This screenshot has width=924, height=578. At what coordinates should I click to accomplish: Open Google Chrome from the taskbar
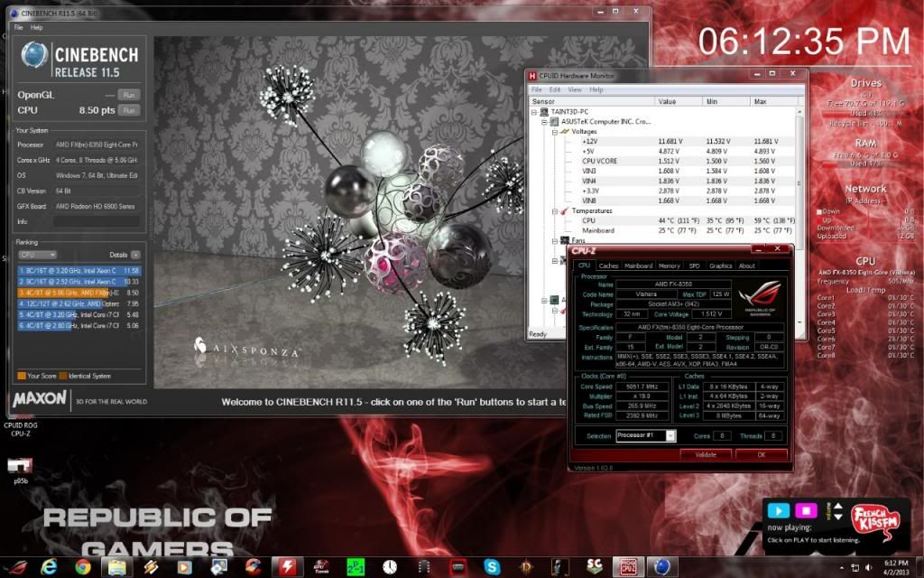click(x=83, y=566)
